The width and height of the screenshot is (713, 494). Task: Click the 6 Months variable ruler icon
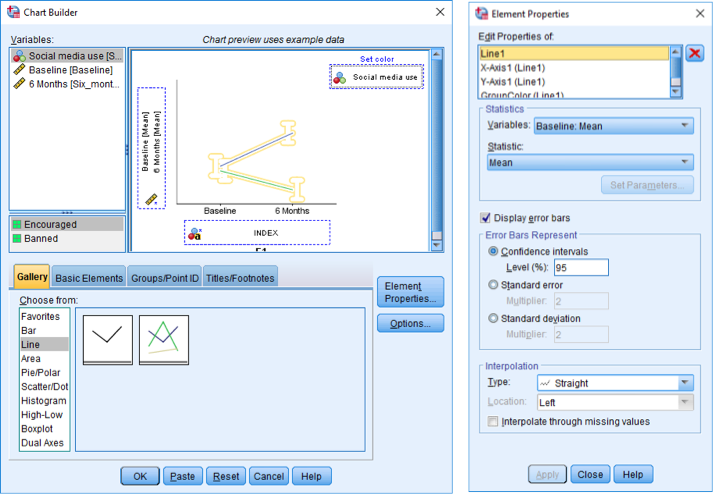(x=19, y=84)
